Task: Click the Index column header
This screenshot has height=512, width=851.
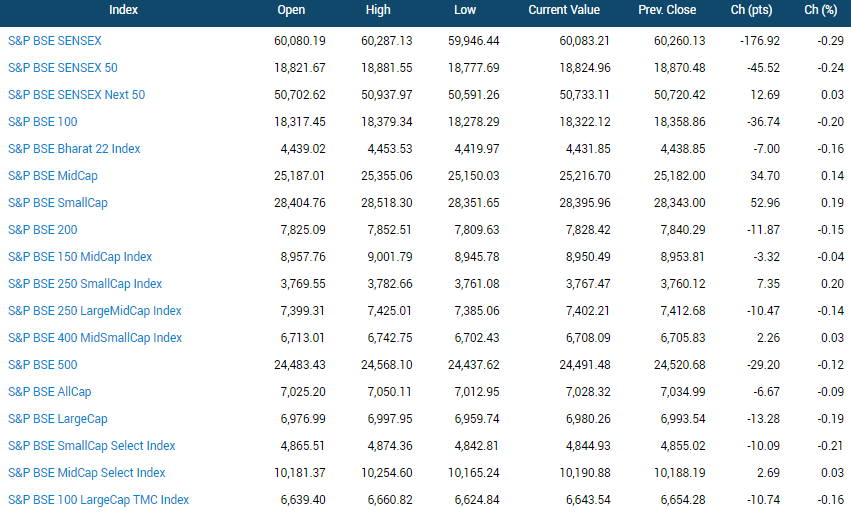Action: [x=123, y=10]
